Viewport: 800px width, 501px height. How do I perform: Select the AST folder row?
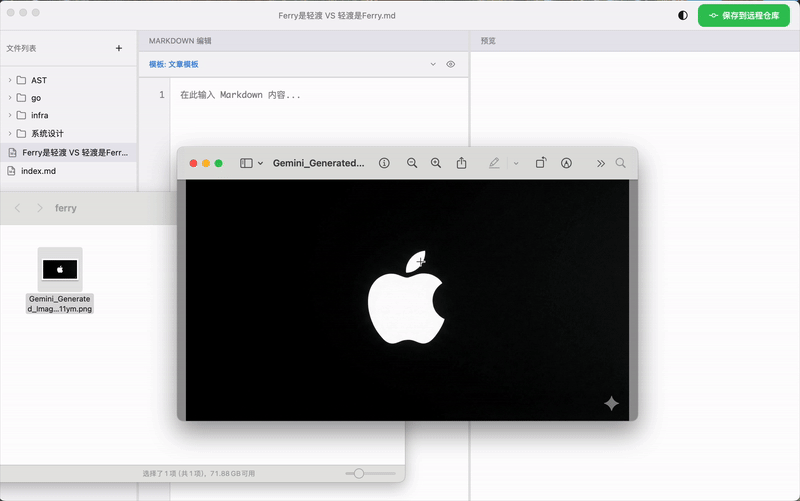(68, 80)
